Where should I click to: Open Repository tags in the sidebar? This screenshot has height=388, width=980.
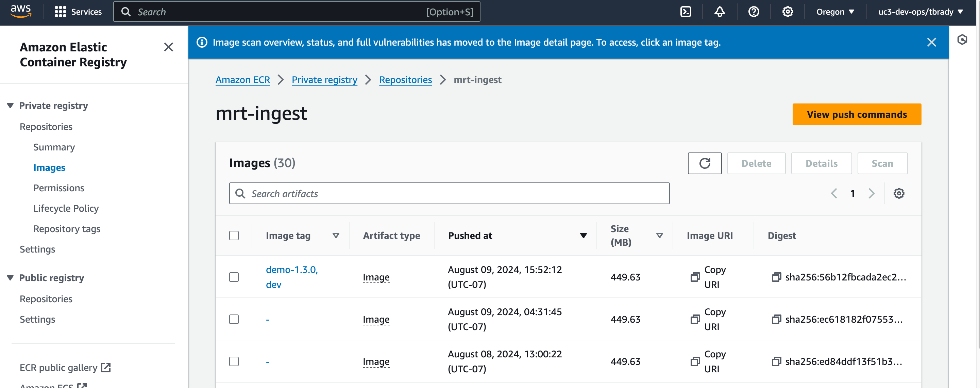67,229
